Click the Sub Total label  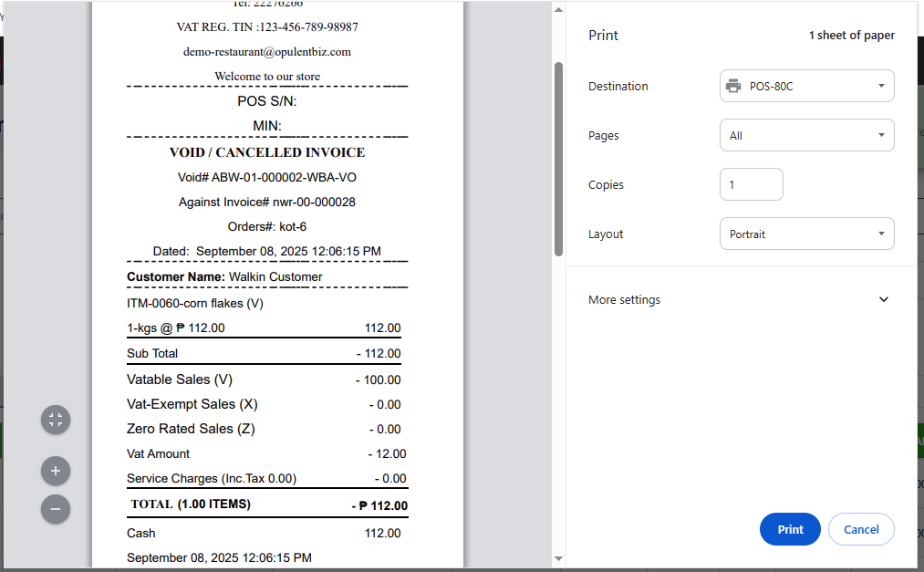click(152, 353)
